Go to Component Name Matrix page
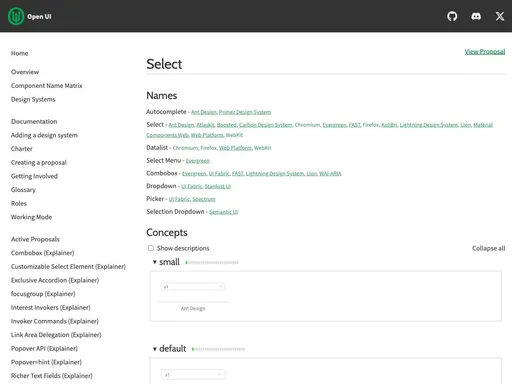512x384 pixels. (46, 86)
